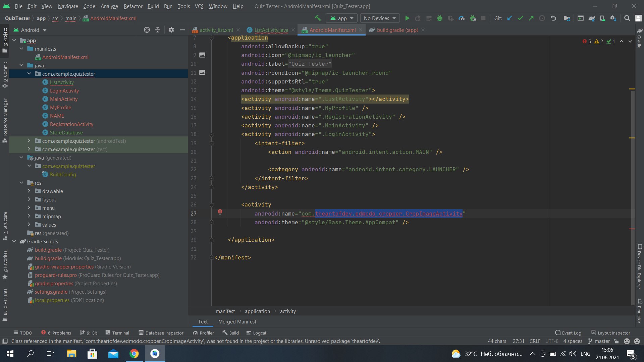Screen dimensions: 644x362
Task: Click the hammer Make Project icon
Action: click(318, 18)
